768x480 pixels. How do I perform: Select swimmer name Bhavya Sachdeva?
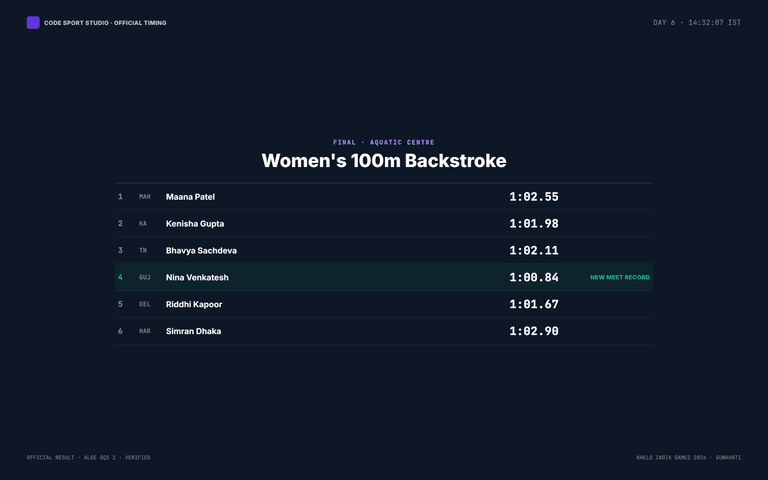click(201, 251)
